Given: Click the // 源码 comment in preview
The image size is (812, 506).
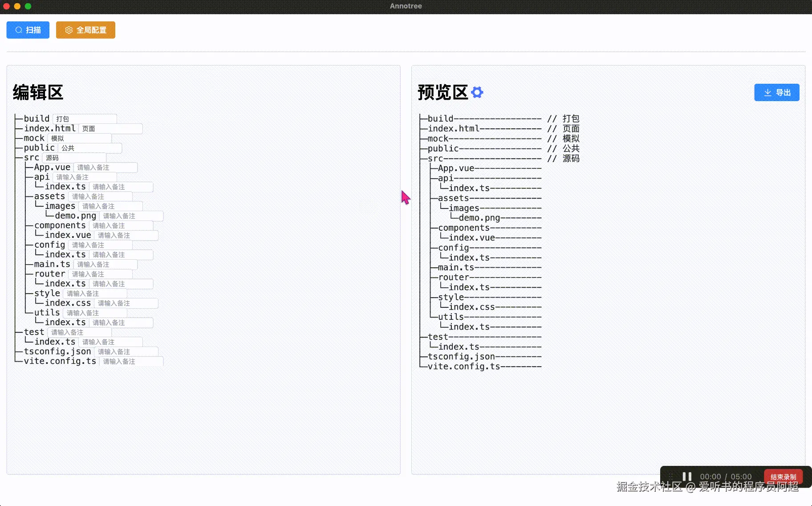Looking at the screenshot, I should (563, 158).
